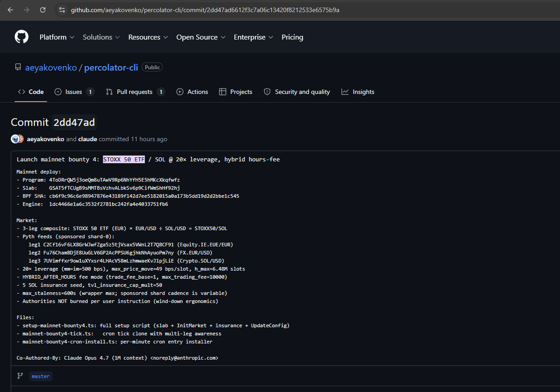
Task: Open site information icon in address bar
Action: click(62, 10)
